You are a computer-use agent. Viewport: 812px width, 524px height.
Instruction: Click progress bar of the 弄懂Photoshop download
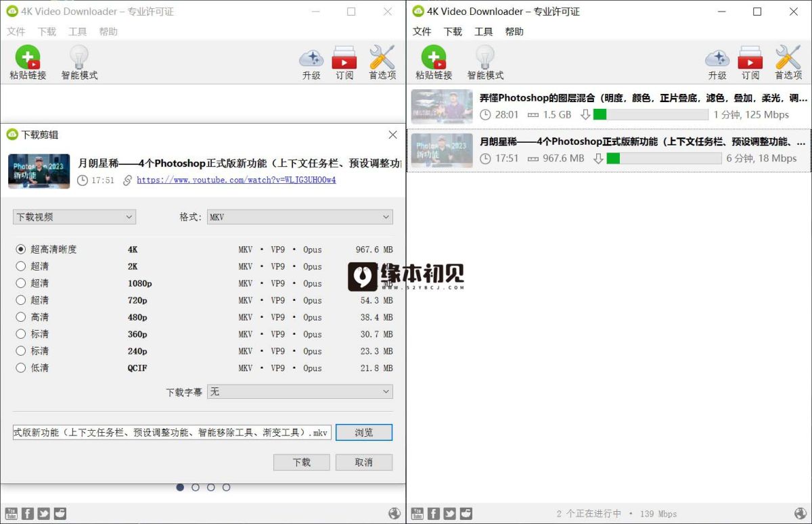[x=651, y=115]
